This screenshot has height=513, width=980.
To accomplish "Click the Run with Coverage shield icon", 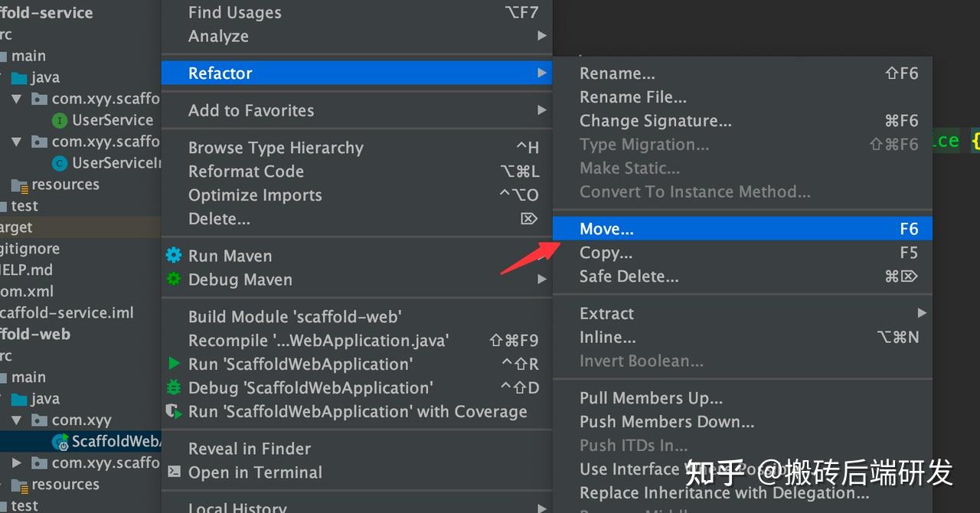I will (x=174, y=411).
